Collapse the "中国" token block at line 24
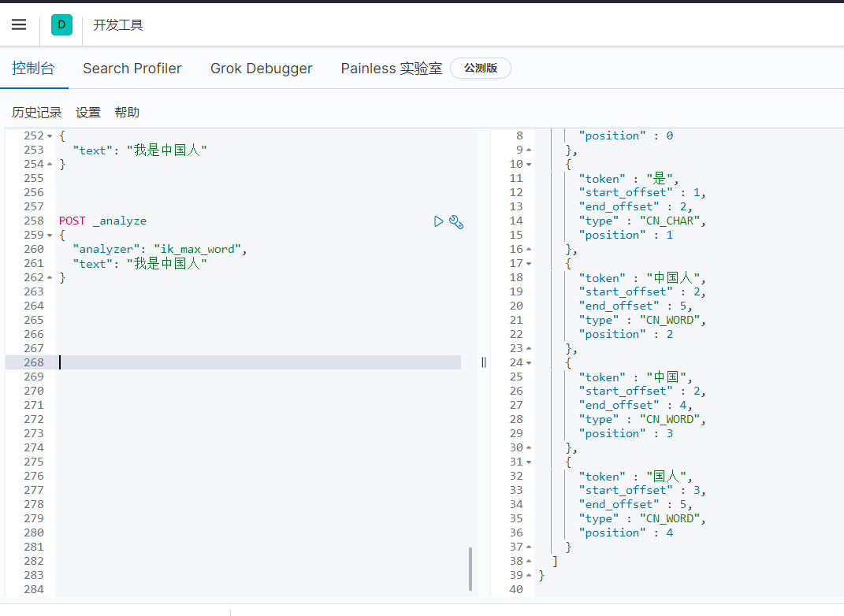The height and width of the screenshot is (616, 844). click(529, 363)
